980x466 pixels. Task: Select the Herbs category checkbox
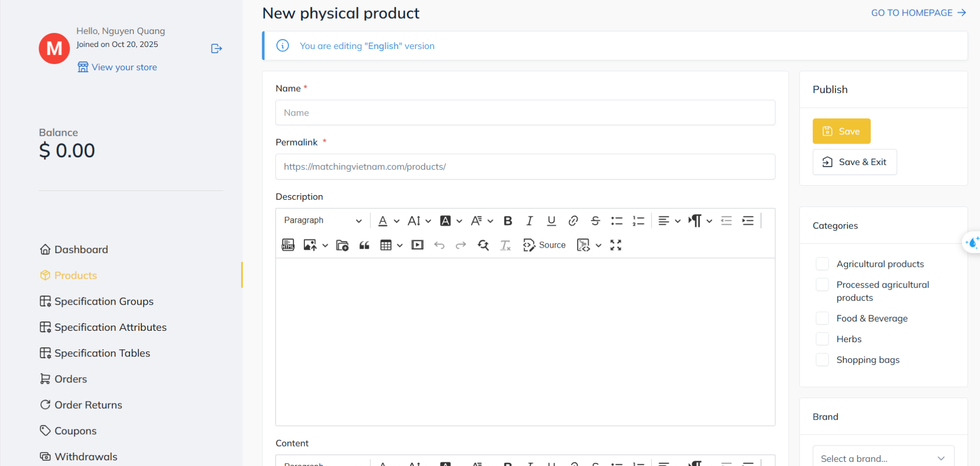pyautogui.click(x=822, y=339)
